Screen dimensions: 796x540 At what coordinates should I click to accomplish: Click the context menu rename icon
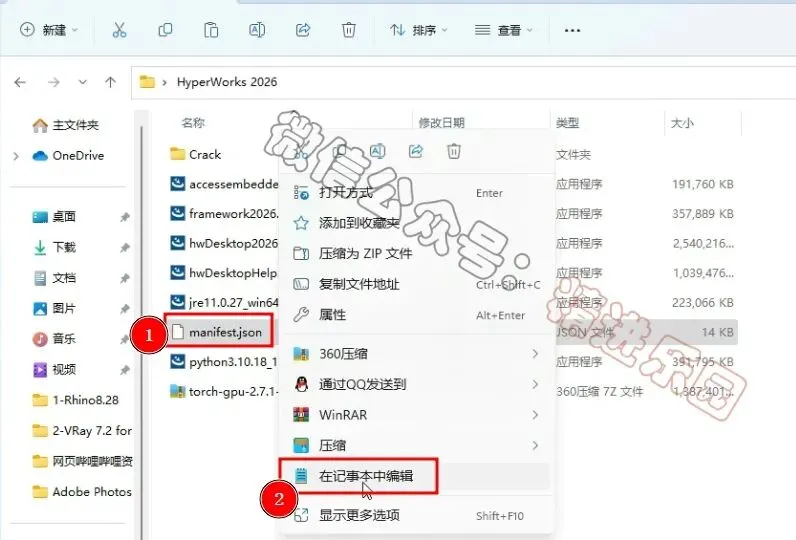(x=377, y=151)
